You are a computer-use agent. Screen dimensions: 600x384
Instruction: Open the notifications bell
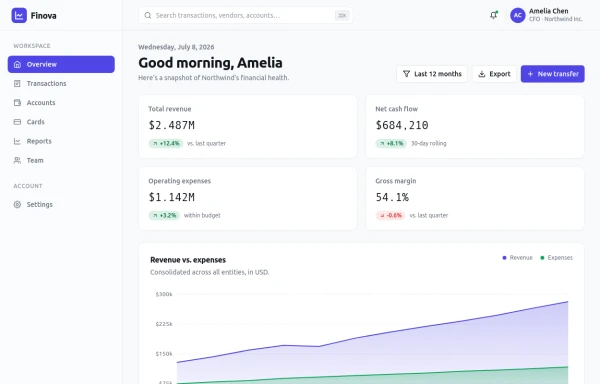(x=494, y=15)
